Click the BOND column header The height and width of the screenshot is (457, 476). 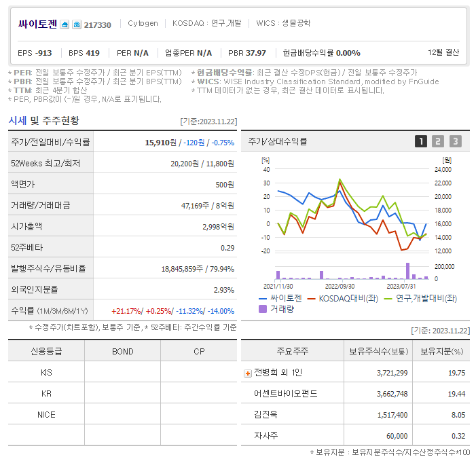point(123,351)
